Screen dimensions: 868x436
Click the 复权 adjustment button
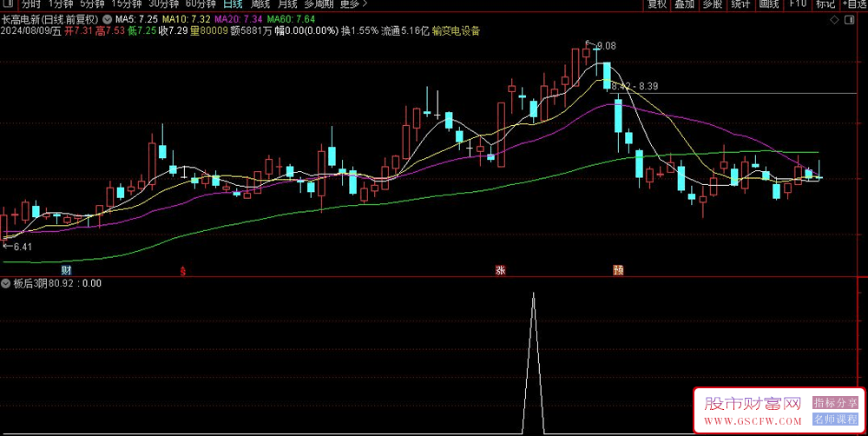[x=657, y=3]
